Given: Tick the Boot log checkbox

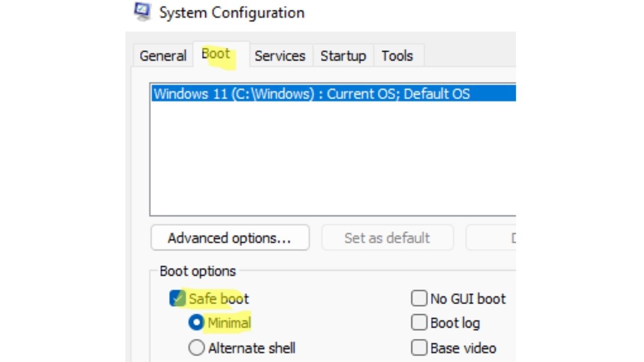Looking at the screenshot, I should pos(419,323).
